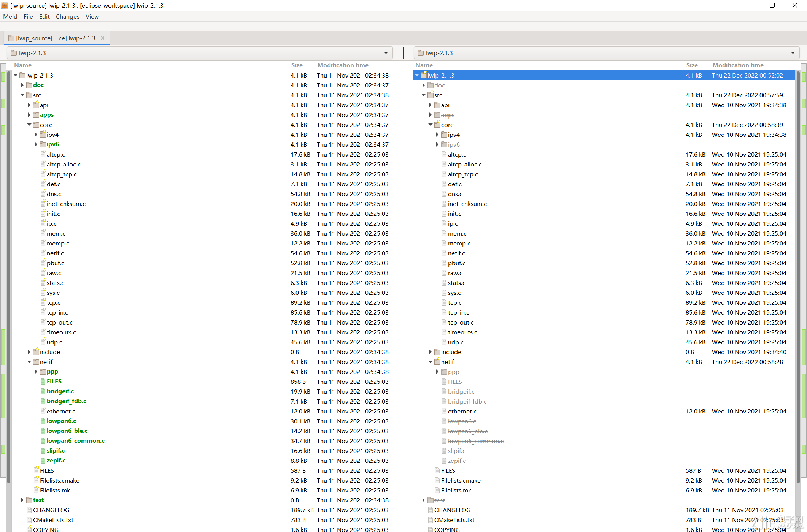Image resolution: width=807 pixels, height=532 pixels.
Task: Select tcp_out.c in right pane
Action: click(461, 322)
